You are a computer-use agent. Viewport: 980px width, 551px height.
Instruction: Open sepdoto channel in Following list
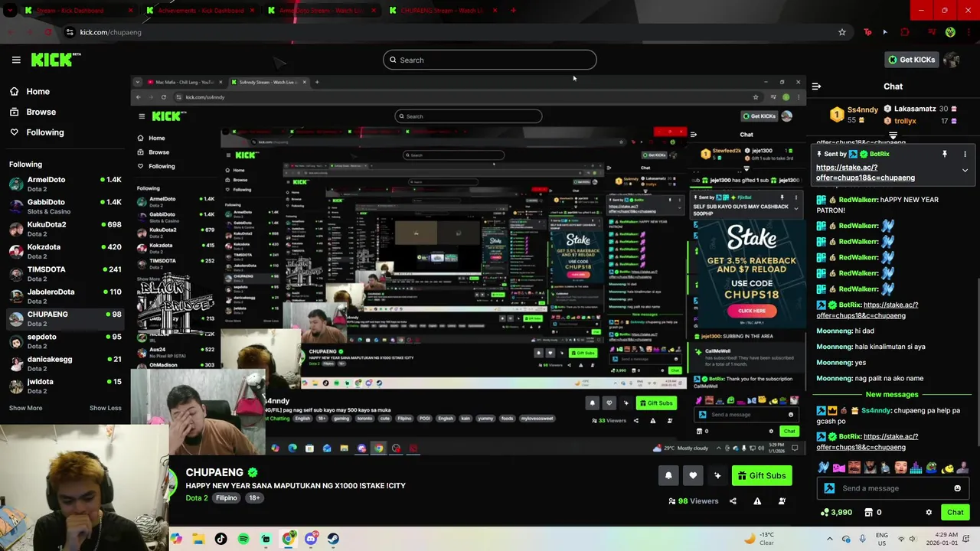click(x=65, y=341)
